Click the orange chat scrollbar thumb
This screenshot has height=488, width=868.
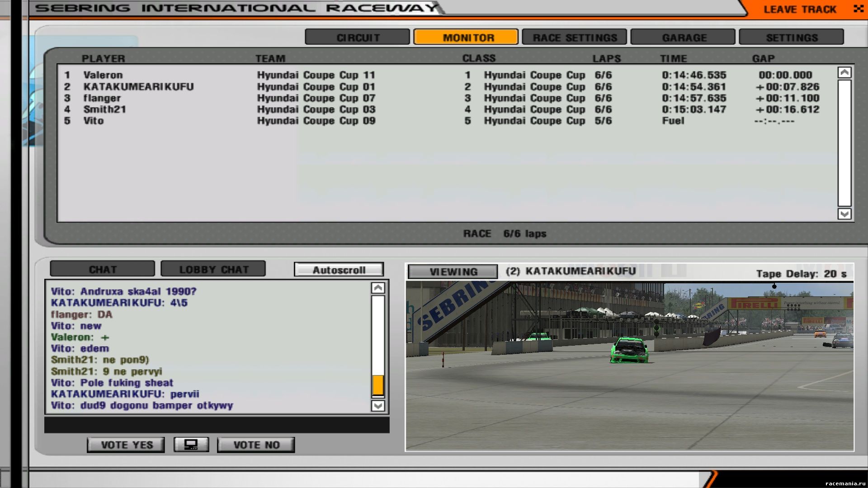pos(378,385)
